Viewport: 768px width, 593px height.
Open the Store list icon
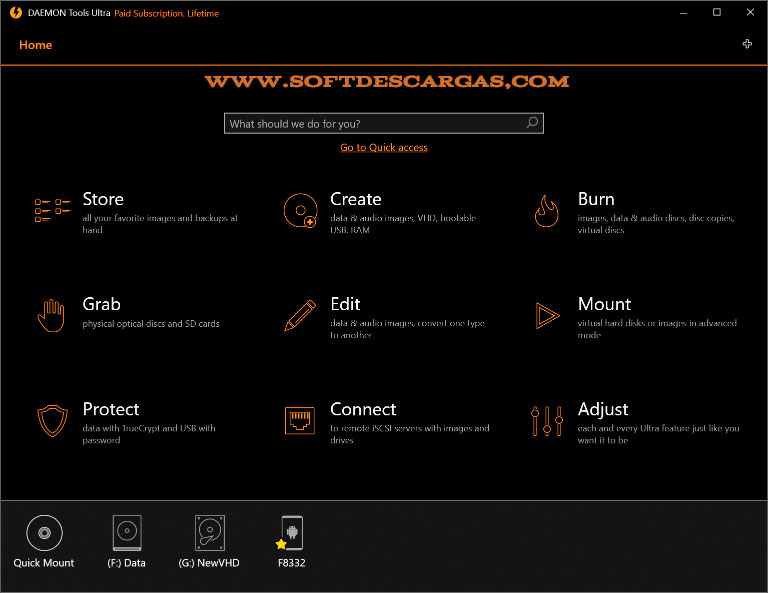pyautogui.click(x=52, y=210)
